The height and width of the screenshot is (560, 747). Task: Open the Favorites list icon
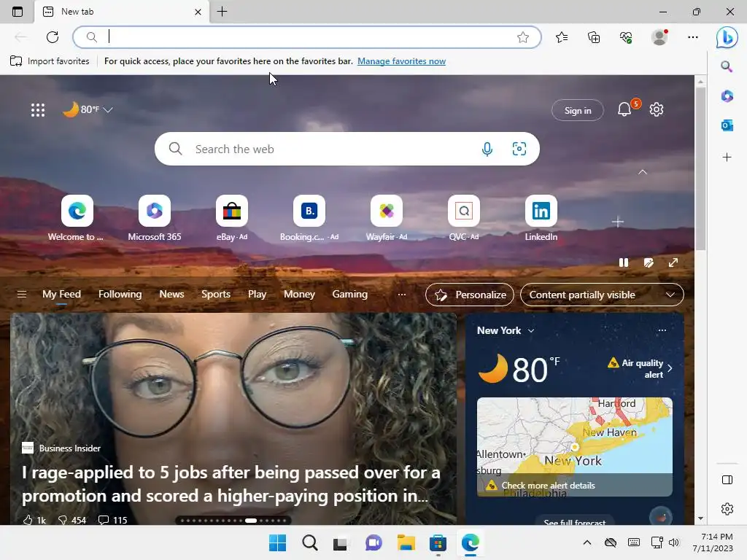click(x=562, y=37)
